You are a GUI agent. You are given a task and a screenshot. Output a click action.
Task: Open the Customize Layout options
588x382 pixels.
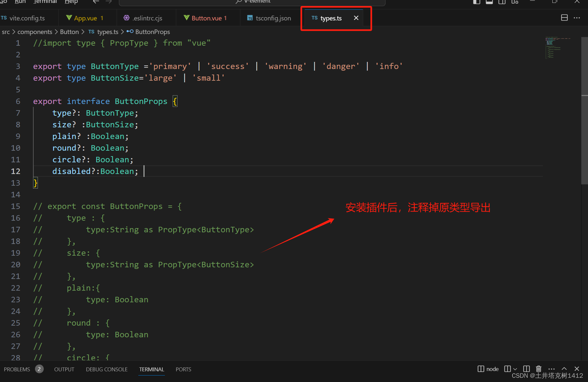tap(515, 2)
